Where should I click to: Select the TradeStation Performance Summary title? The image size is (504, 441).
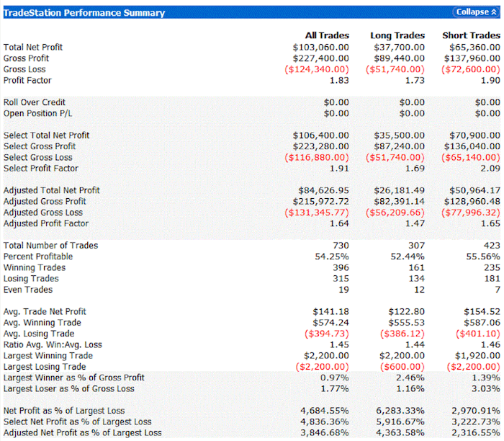84,13
